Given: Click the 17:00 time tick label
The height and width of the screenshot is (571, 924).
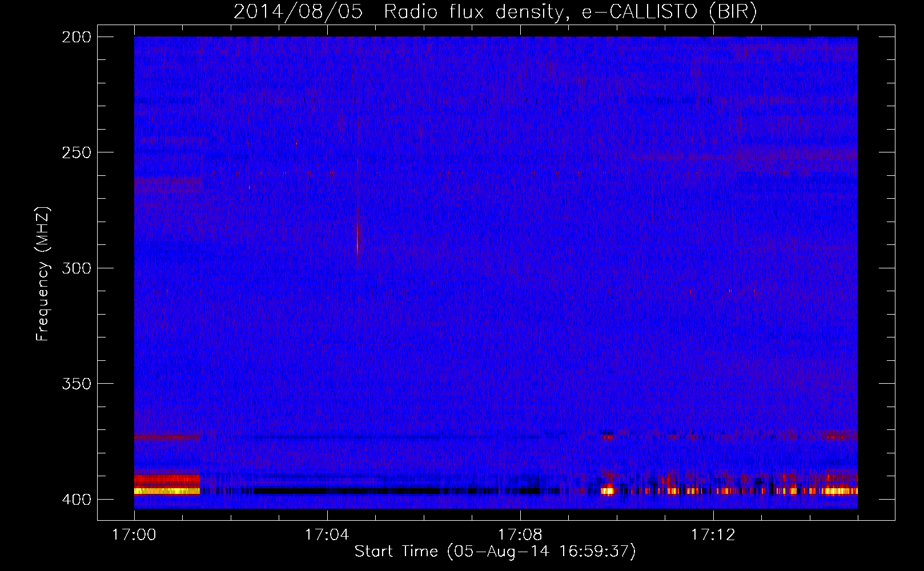Looking at the screenshot, I should click(x=134, y=534).
